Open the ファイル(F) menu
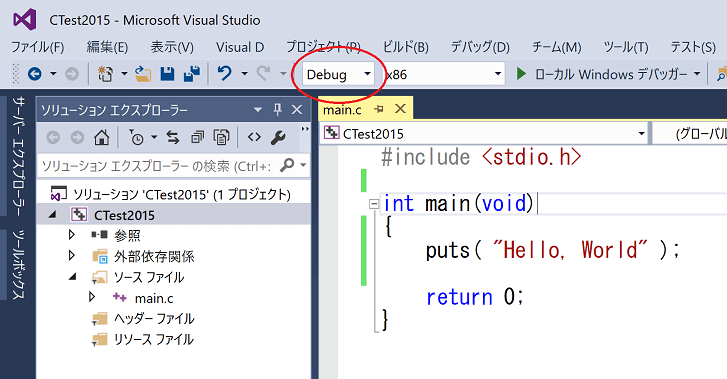The image size is (727, 379). (38, 47)
